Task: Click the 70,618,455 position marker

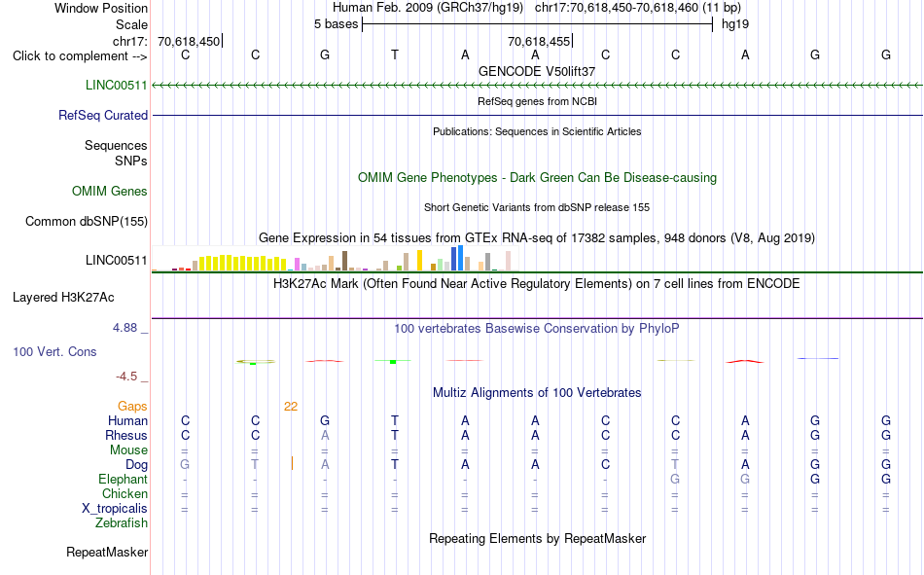Action: click(x=539, y=41)
